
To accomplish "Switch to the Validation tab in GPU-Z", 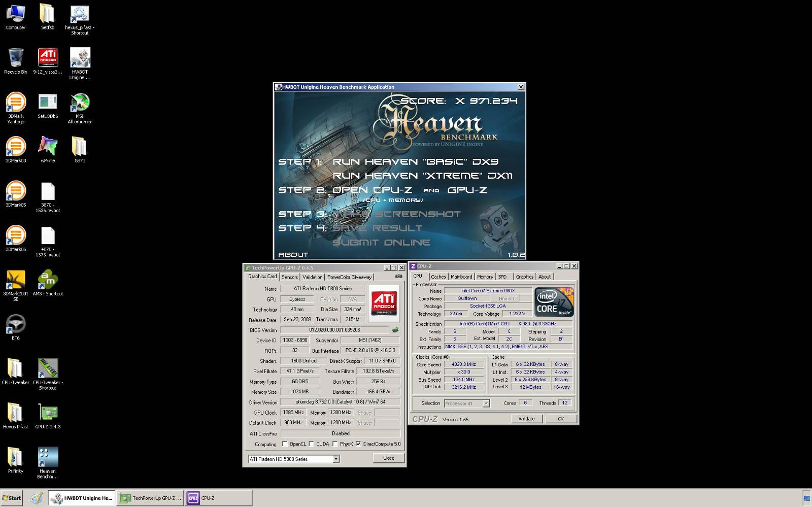I will (312, 277).
